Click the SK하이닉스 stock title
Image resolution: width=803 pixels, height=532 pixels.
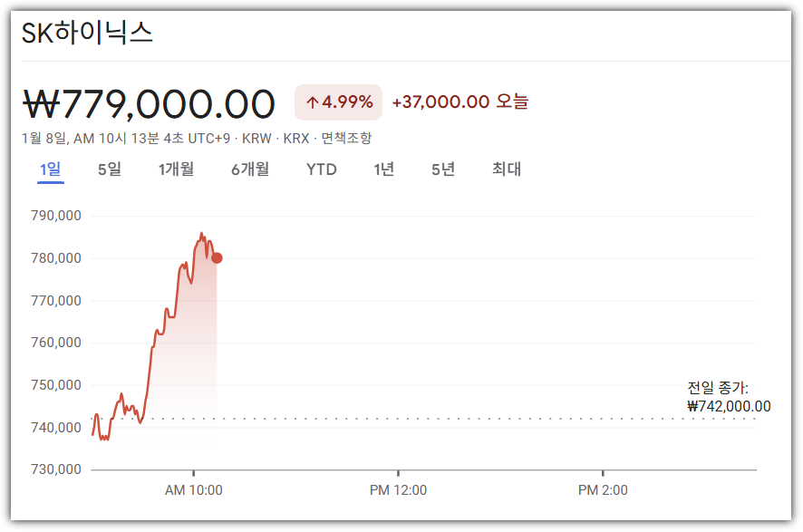coord(87,30)
